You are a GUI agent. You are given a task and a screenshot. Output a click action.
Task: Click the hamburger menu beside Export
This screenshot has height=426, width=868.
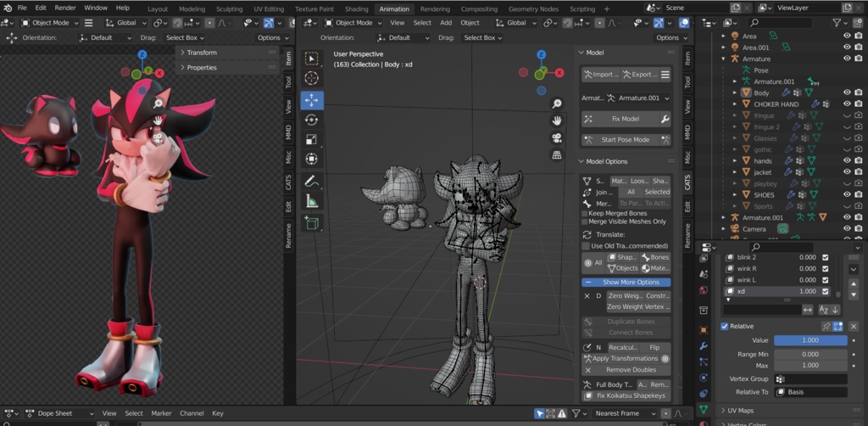[665, 74]
